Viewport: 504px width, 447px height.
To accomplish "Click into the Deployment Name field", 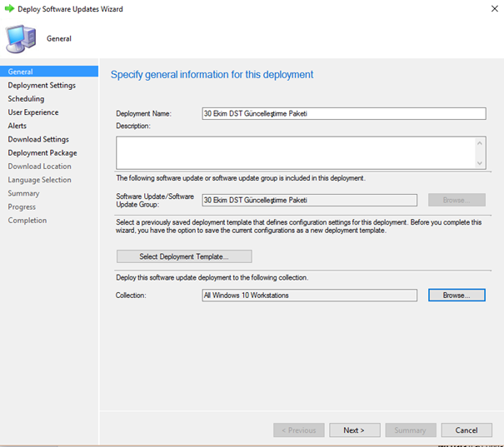I will click(x=343, y=114).
